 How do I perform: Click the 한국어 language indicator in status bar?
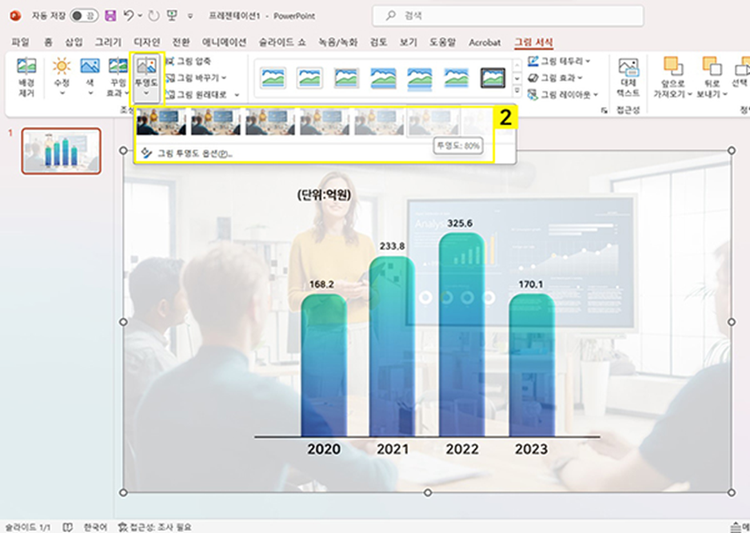(95, 527)
